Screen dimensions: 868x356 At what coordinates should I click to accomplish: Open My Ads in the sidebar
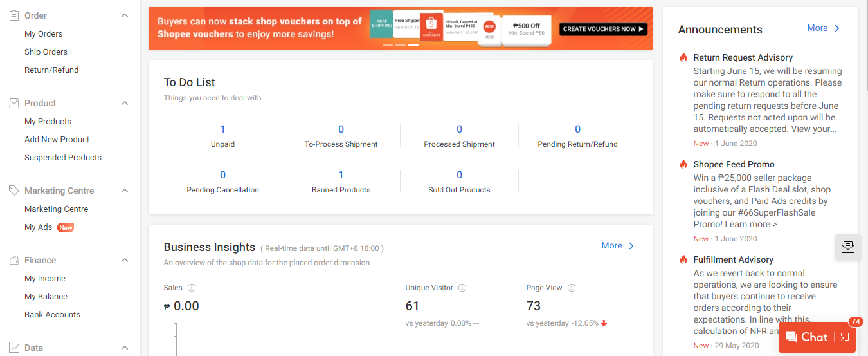click(x=38, y=227)
